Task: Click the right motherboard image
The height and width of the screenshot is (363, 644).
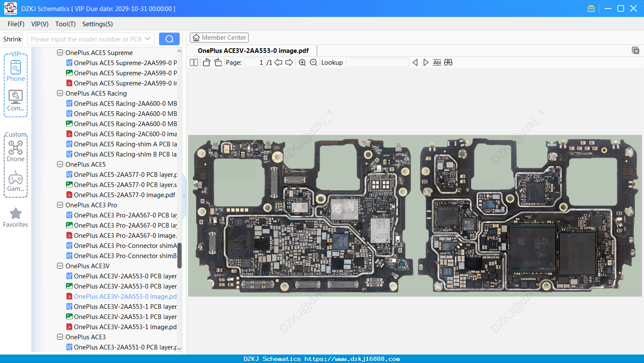Action: 529,216
